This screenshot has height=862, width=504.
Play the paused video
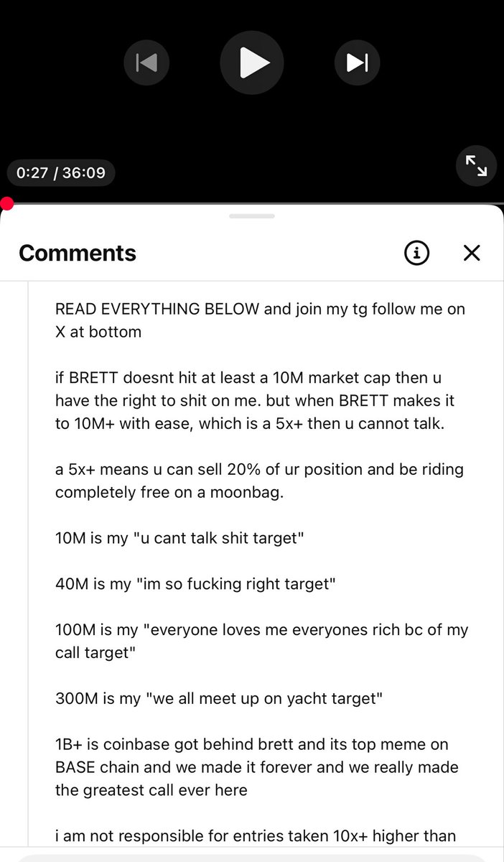[x=252, y=62]
